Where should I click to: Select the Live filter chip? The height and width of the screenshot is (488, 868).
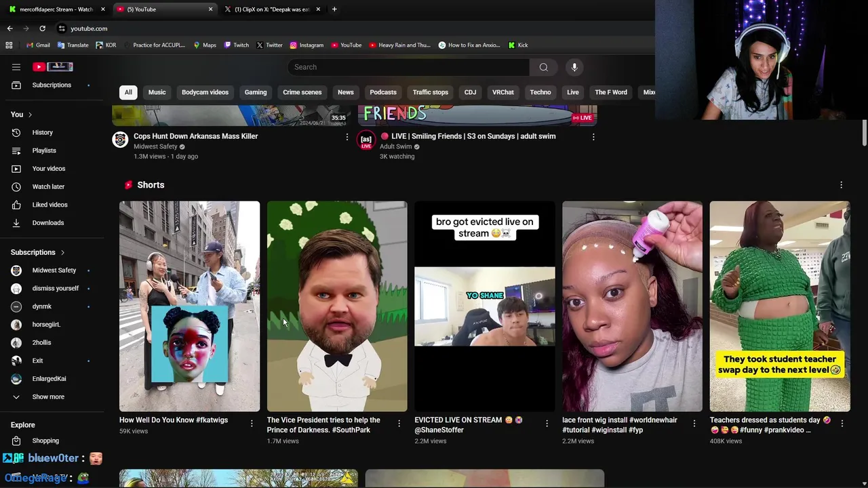(x=573, y=92)
